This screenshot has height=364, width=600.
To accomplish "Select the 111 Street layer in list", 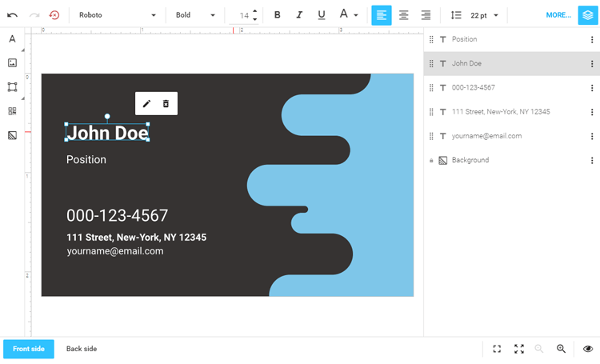I will tap(512, 112).
